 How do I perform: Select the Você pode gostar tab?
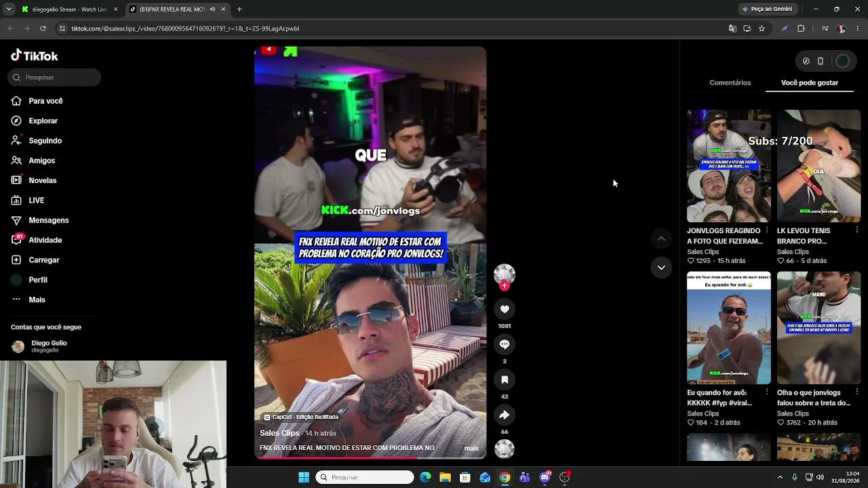(x=810, y=83)
